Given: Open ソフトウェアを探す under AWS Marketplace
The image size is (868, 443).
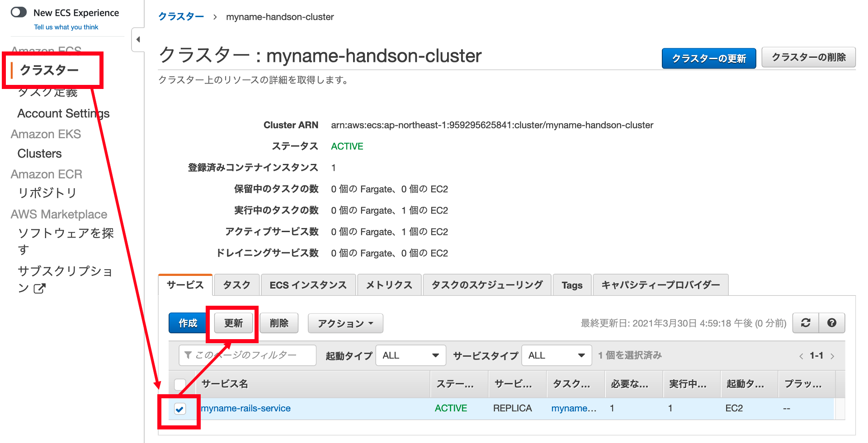Looking at the screenshot, I should pyautogui.click(x=66, y=241).
